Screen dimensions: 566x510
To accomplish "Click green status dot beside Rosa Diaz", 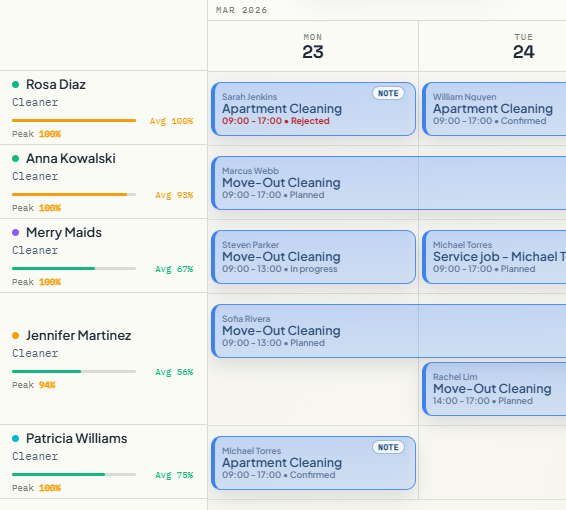I will 16,84.
